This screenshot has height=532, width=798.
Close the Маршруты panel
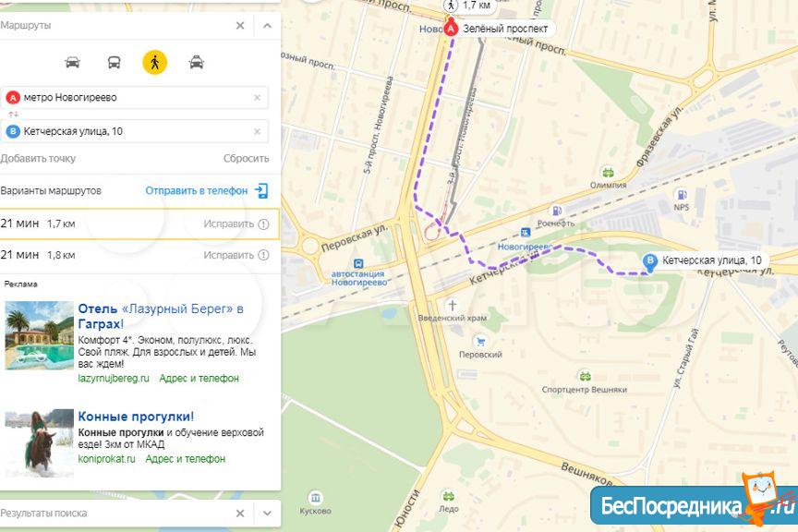[x=240, y=26]
